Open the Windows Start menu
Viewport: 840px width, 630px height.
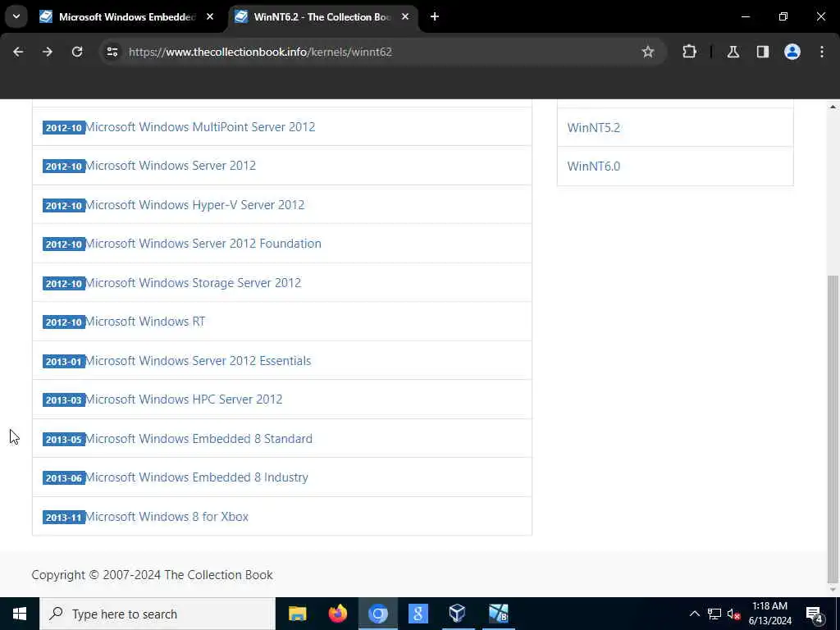[x=20, y=614]
